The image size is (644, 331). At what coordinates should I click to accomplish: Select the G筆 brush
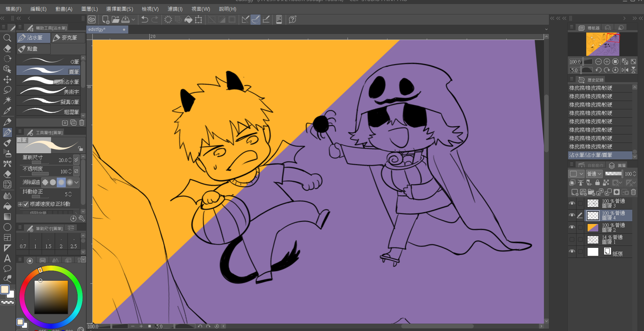[49, 61]
